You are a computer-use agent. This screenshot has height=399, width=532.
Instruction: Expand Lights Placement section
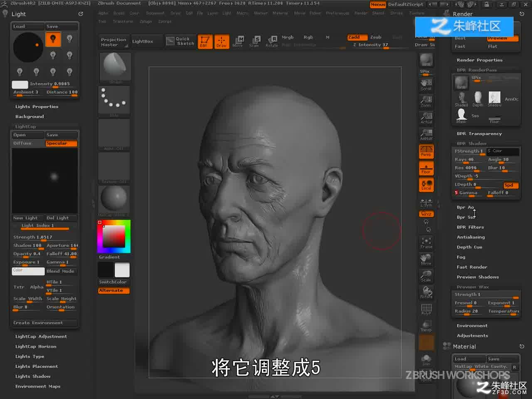pyautogui.click(x=37, y=367)
